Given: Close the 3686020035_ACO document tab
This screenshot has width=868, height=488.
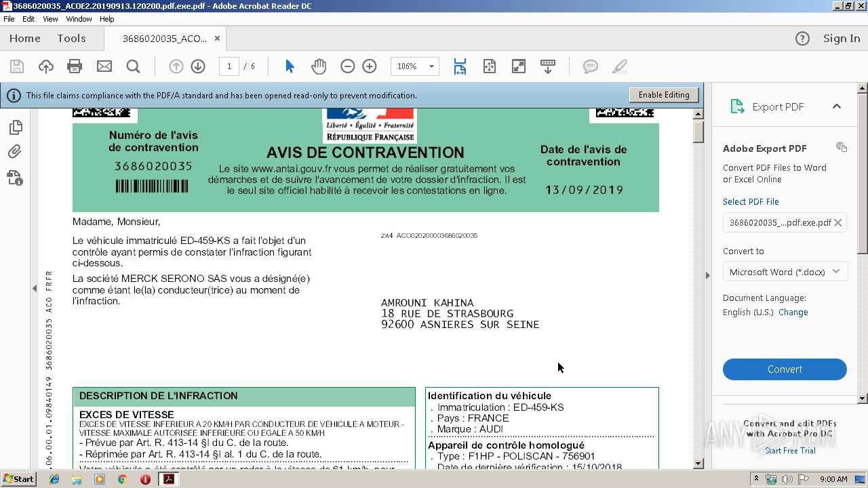Looking at the screenshot, I should point(217,39).
